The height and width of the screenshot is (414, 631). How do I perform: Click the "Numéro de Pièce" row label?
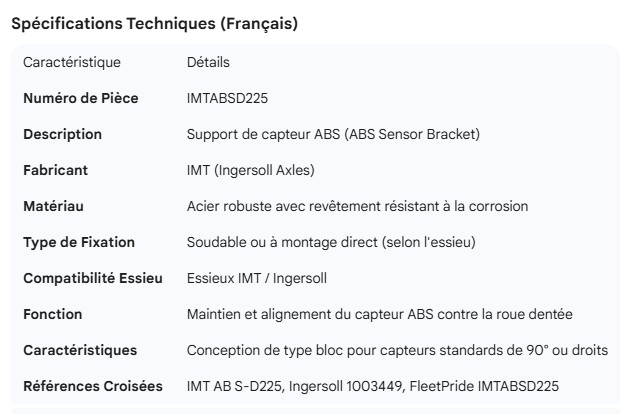coord(81,98)
